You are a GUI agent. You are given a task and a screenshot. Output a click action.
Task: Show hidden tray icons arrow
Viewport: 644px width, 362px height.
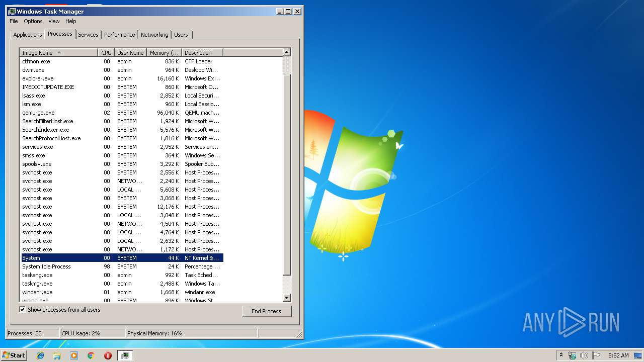point(561,355)
